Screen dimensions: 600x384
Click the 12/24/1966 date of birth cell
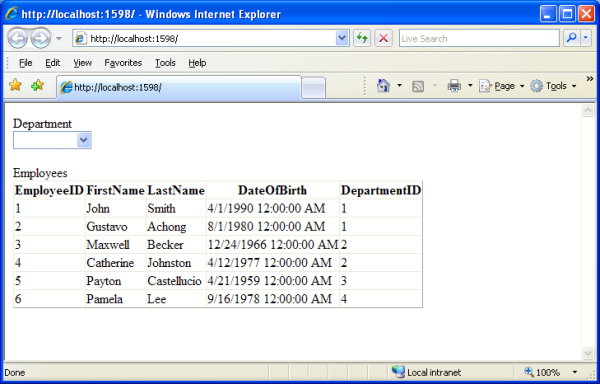272,245
